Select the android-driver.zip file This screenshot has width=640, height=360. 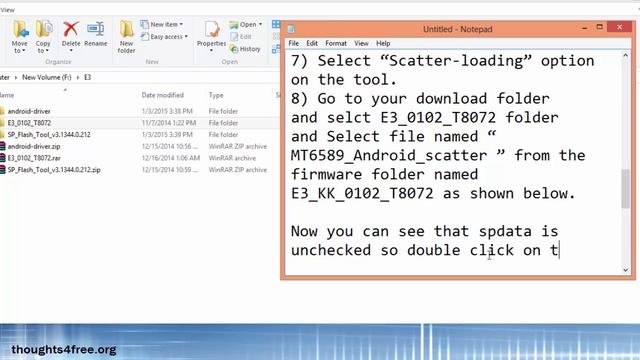[34, 147]
